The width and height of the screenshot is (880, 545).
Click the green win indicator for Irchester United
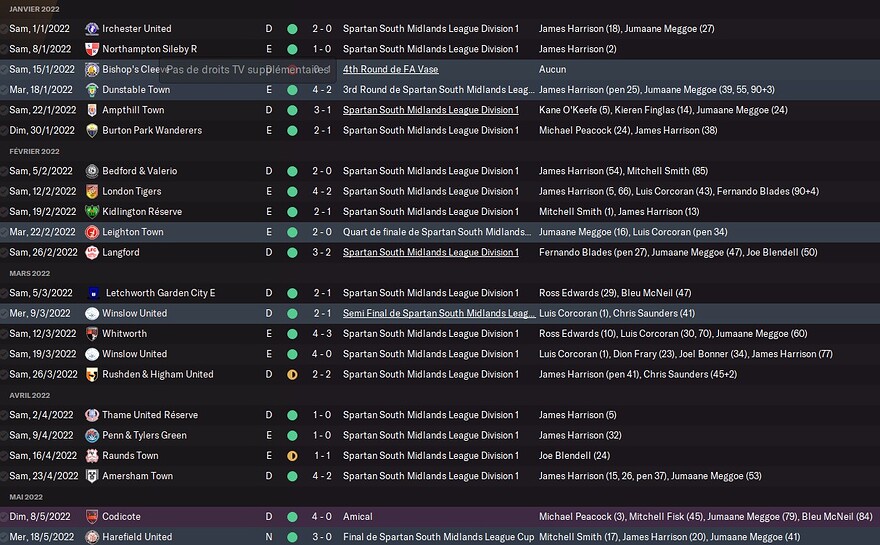point(292,29)
